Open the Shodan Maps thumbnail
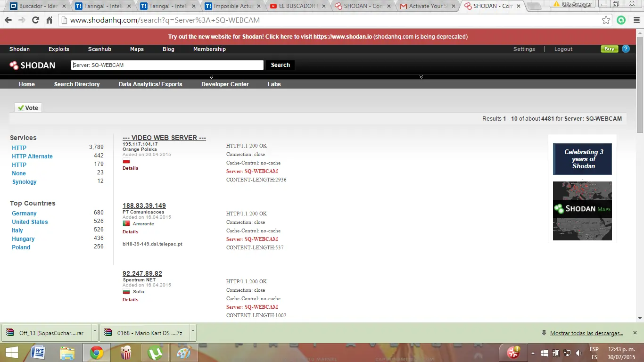Viewport: 644px width, 362px height. (x=582, y=211)
